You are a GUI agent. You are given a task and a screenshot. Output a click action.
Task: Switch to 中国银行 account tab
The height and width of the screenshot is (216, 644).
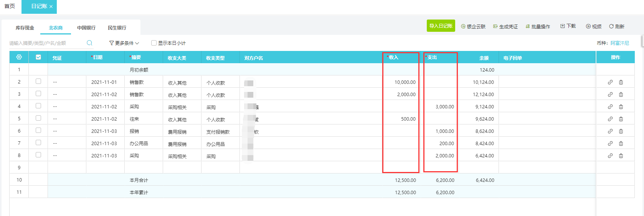point(86,28)
